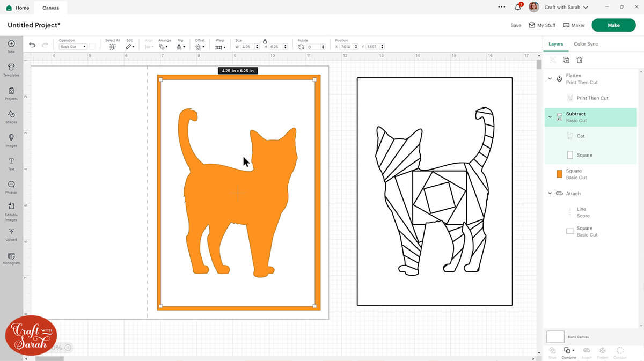Duplicate the selected layer
Viewport: 644px width, 361px height.
(x=566, y=61)
